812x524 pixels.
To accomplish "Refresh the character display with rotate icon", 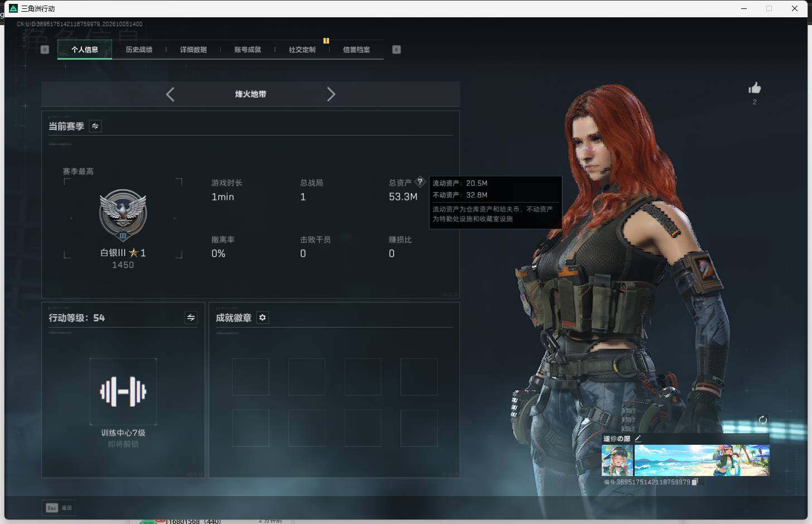I will point(763,420).
